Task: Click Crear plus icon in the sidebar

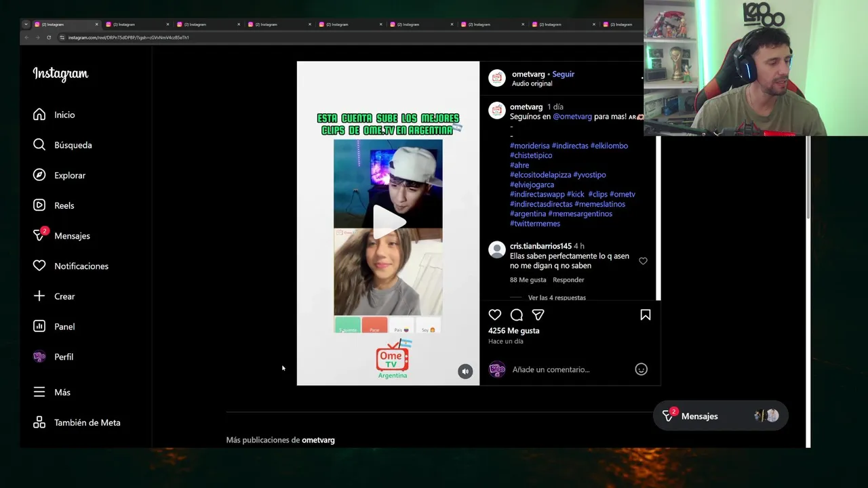Action: [39, 296]
